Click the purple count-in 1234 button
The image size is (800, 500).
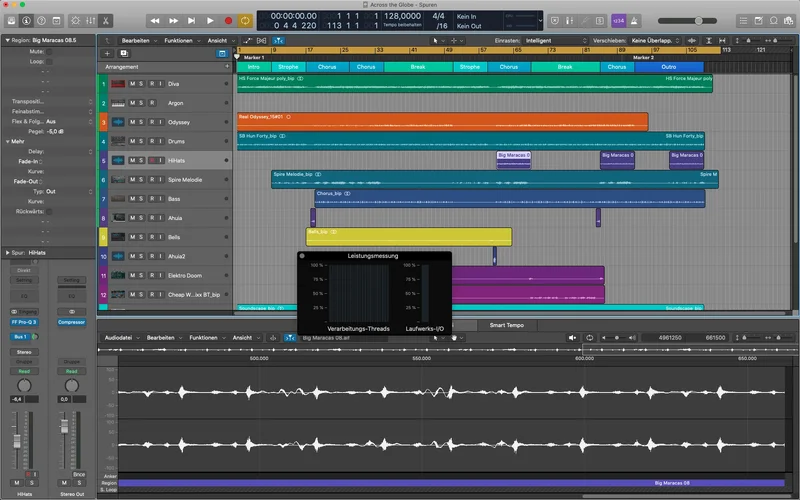pos(618,20)
